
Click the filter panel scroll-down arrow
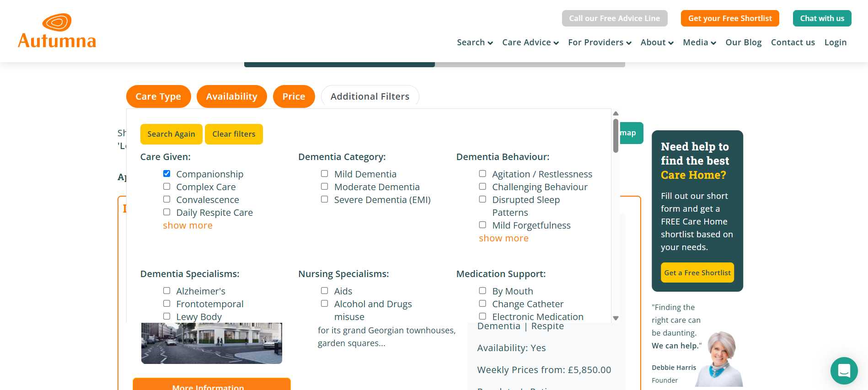pos(616,318)
